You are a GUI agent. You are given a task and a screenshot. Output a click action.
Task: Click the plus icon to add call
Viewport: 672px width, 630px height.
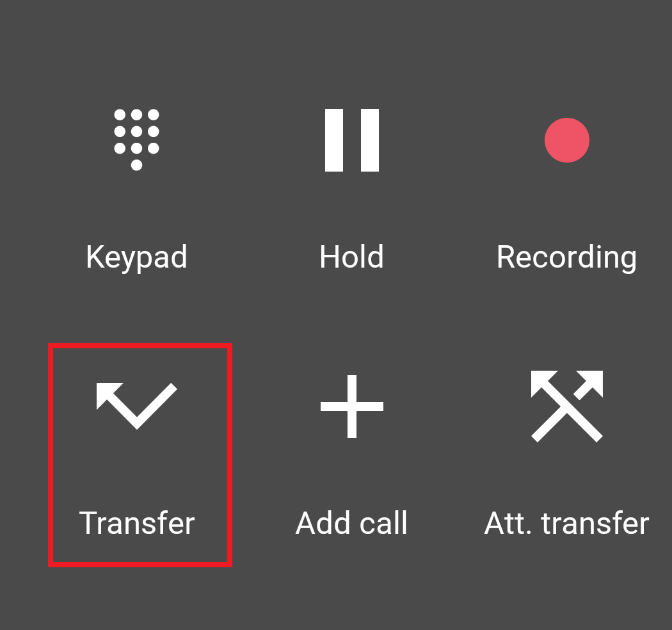pos(352,407)
